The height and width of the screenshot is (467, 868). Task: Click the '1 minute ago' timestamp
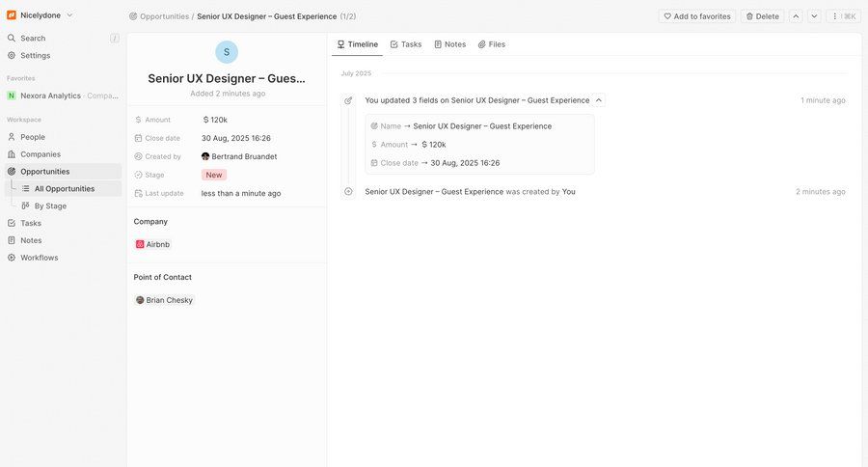[823, 100]
